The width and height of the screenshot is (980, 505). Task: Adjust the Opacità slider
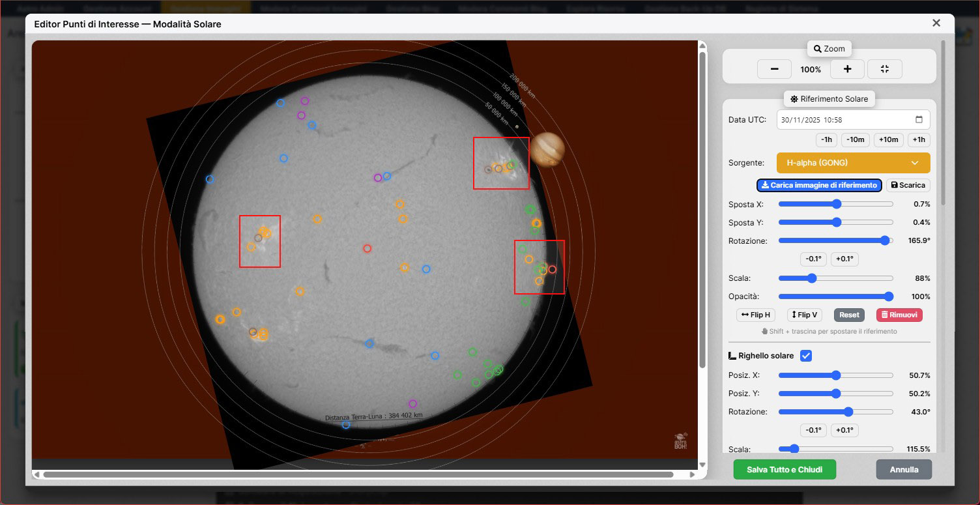pyautogui.click(x=836, y=296)
